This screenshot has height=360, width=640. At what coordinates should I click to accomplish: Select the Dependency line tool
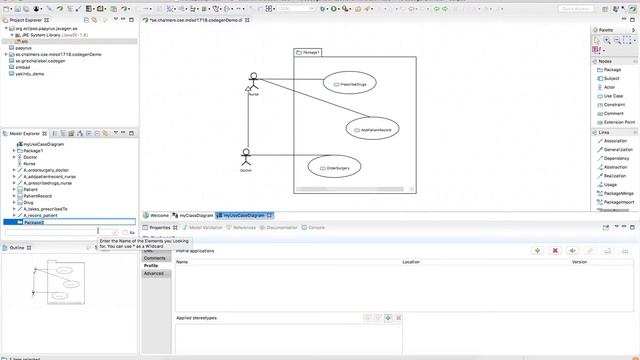tap(613, 158)
